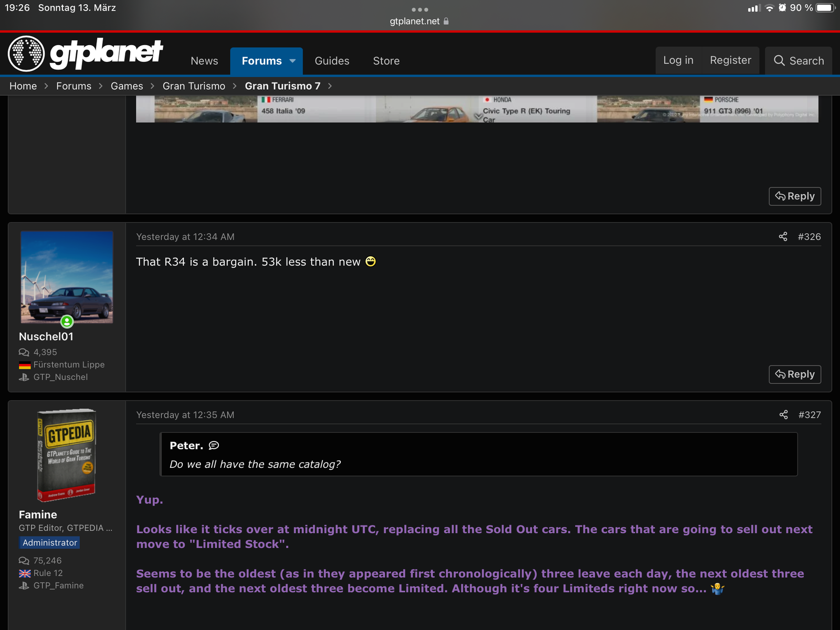
Task: Share post #327 via share icon
Action: click(x=783, y=415)
